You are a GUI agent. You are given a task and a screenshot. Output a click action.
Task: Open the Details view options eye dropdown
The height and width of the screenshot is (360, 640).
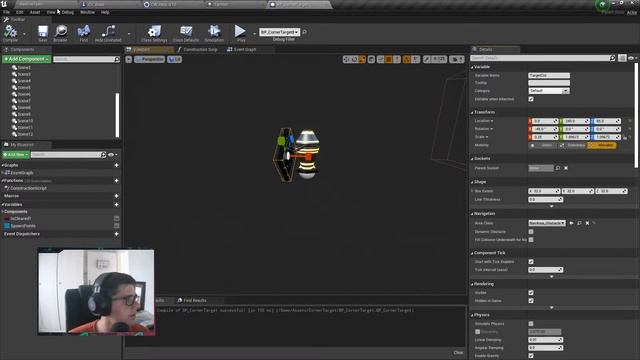632,58
